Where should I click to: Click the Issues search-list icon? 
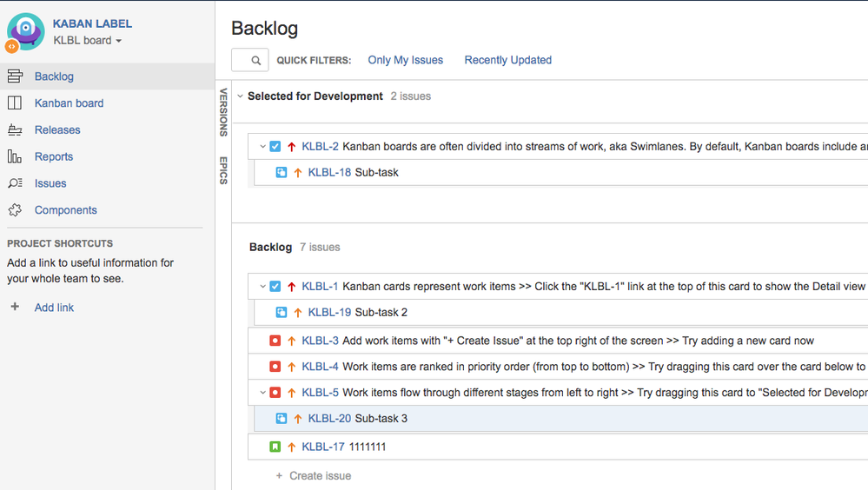point(15,183)
